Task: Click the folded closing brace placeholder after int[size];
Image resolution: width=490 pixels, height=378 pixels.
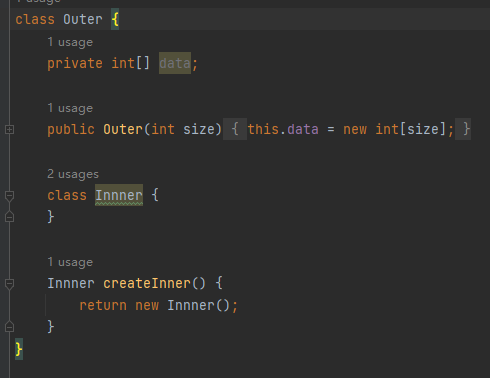Action: pyautogui.click(x=463, y=129)
